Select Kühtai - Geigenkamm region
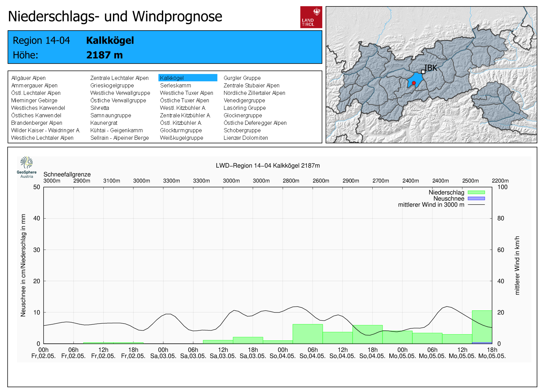 point(116,130)
